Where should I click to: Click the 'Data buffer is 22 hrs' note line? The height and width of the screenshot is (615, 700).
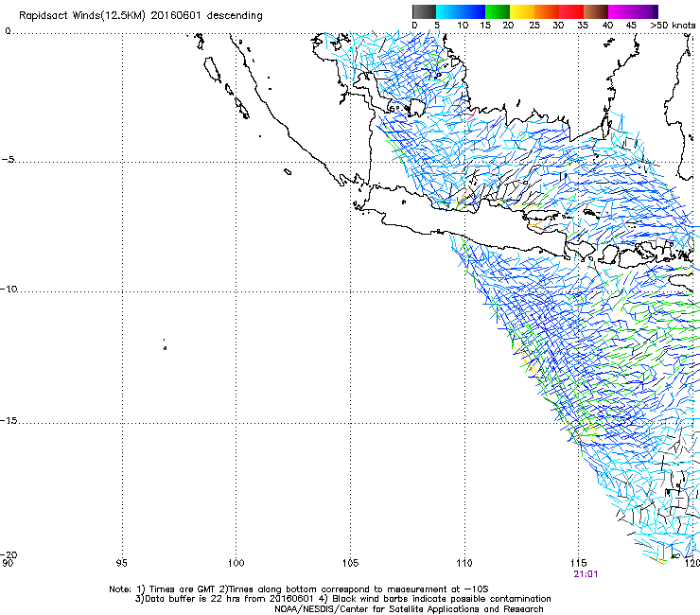click(342, 599)
